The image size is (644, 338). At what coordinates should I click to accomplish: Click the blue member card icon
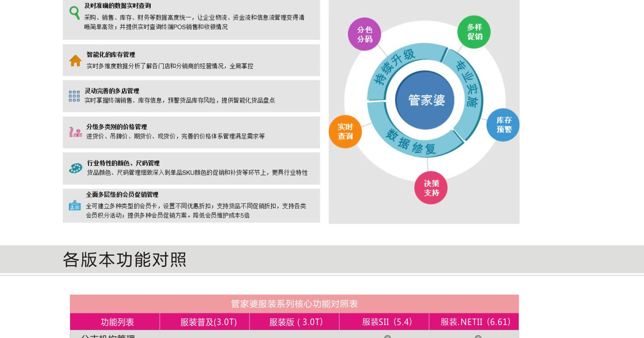75,205
